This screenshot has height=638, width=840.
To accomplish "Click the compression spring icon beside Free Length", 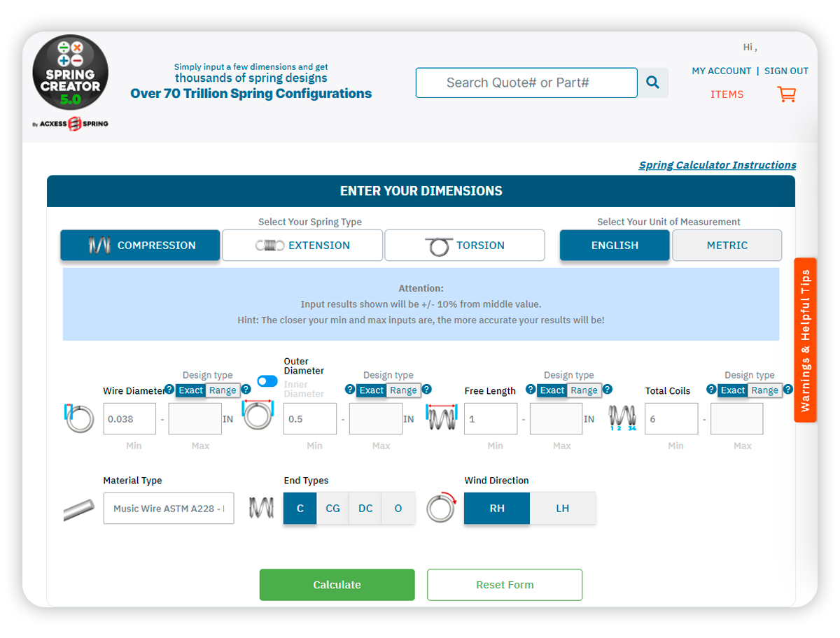I will tap(441, 418).
